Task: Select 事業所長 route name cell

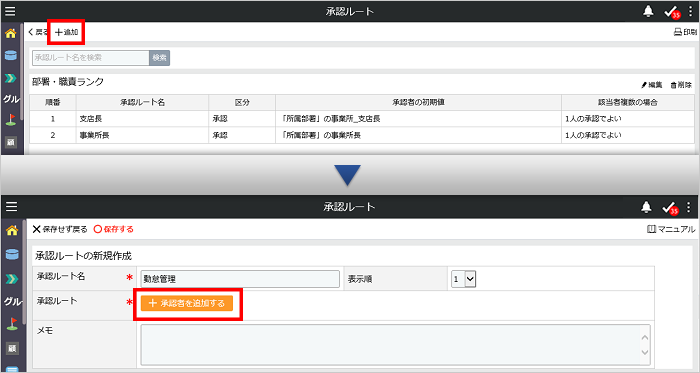Action: coord(142,135)
